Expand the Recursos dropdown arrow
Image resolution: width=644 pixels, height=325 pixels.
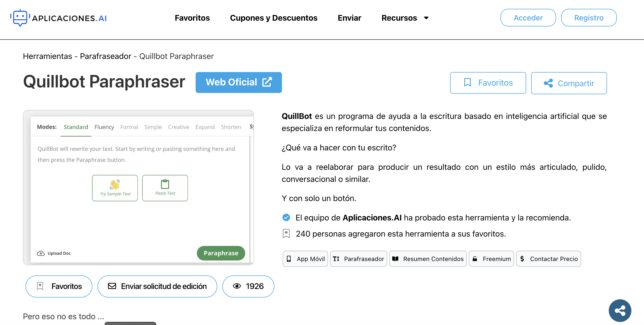coord(426,18)
